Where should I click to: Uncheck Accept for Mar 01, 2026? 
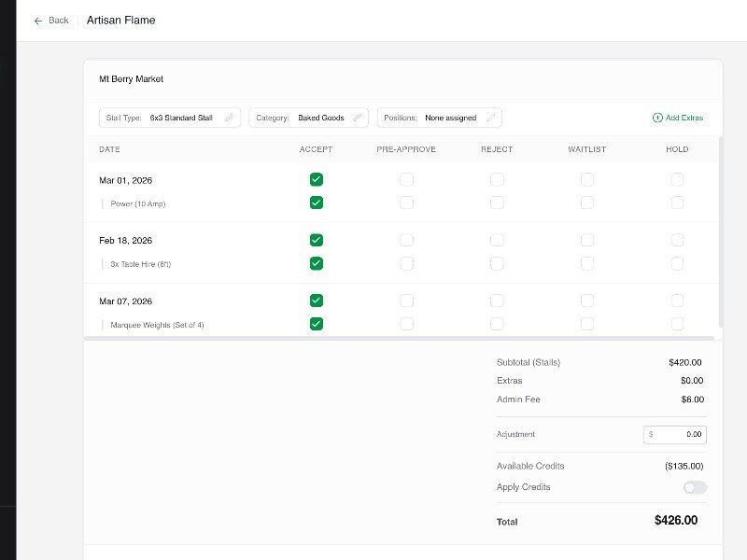317,179
